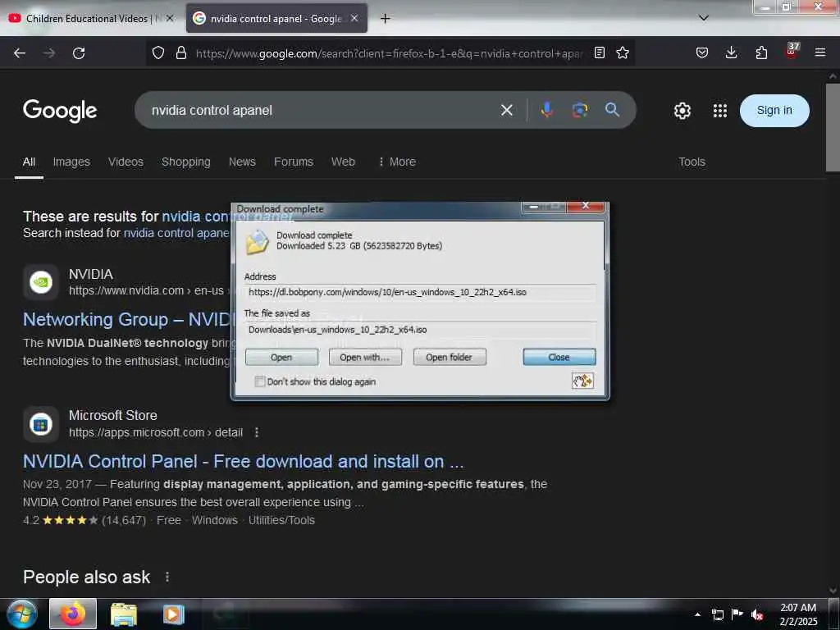Reload the page with the refresh icon

coord(79,53)
